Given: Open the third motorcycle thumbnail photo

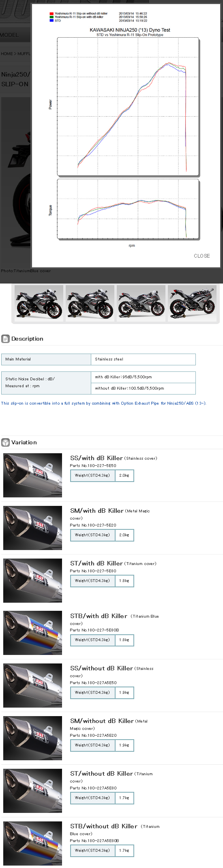Looking at the screenshot, I should tap(141, 303).
